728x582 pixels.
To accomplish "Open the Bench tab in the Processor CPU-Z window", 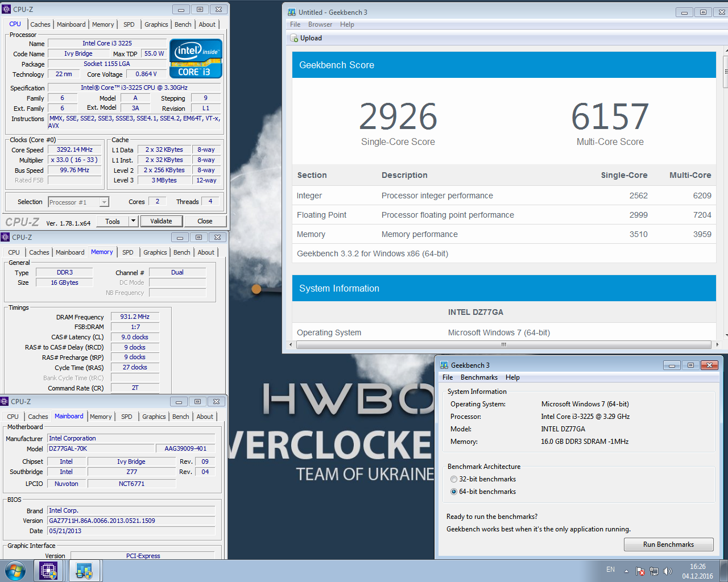I will 183,24.
